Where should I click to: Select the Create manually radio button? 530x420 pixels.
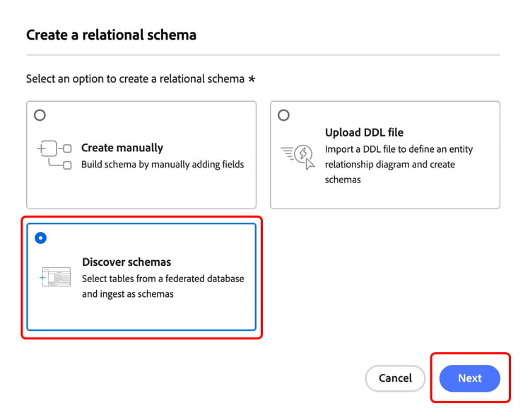40,115
